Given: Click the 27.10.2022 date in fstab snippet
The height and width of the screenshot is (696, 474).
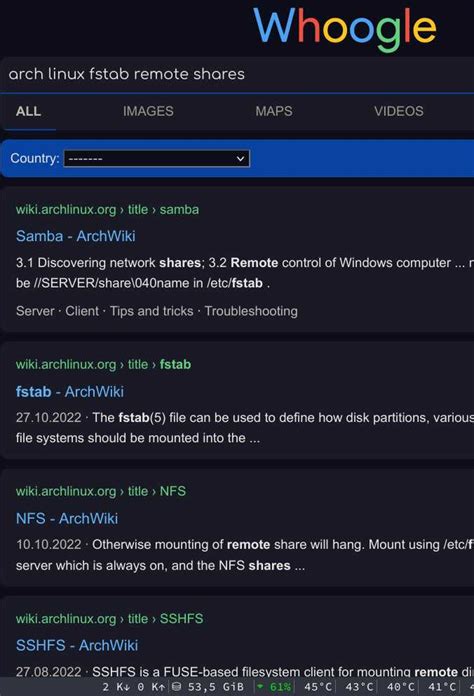Looking at the screenshot, I should (x=49, y=418).
